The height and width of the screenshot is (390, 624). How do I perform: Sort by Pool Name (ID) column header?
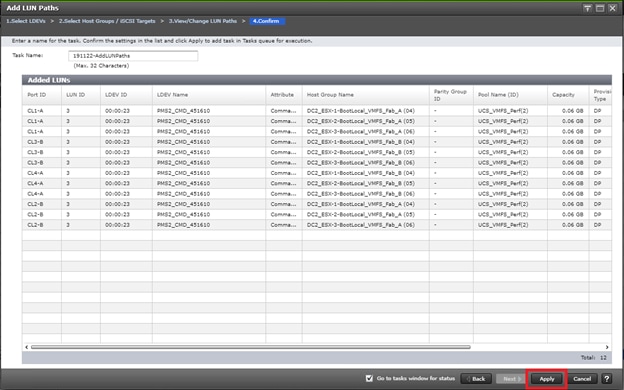point(510,95)
